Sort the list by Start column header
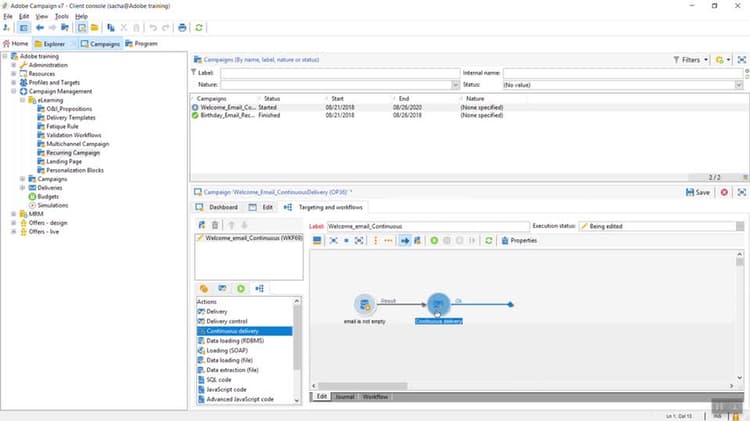Image resolution: width=750 pixels, height=421 pixels. click(338, 99)
